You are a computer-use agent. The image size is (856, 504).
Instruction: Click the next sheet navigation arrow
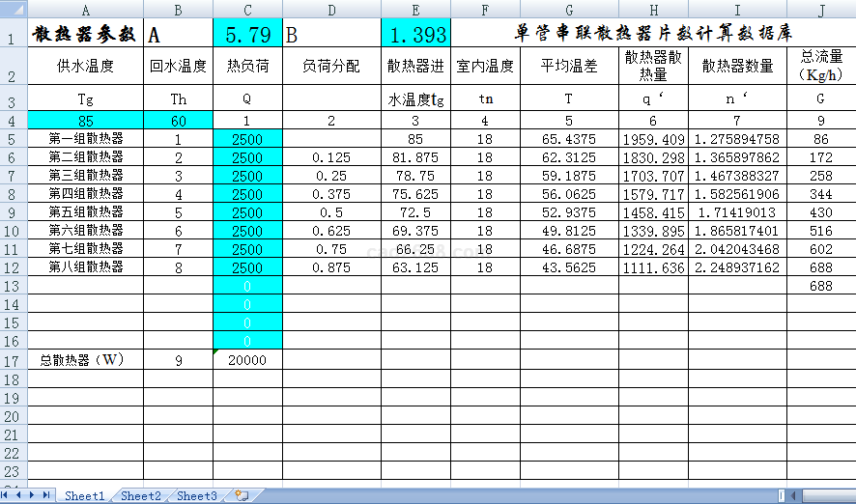click(34, 495)
